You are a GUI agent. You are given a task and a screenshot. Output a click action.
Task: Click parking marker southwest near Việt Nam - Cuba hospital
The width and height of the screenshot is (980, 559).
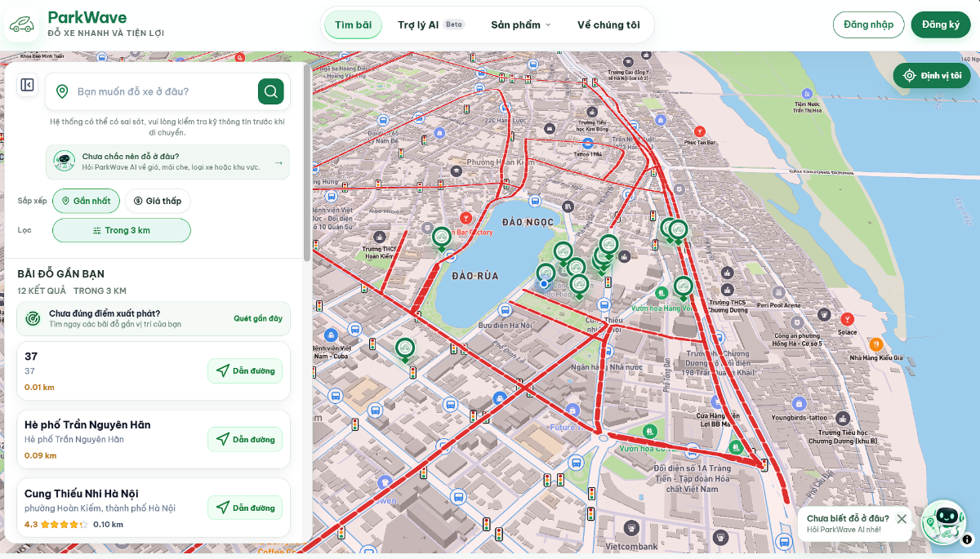(x=404, y=349)
